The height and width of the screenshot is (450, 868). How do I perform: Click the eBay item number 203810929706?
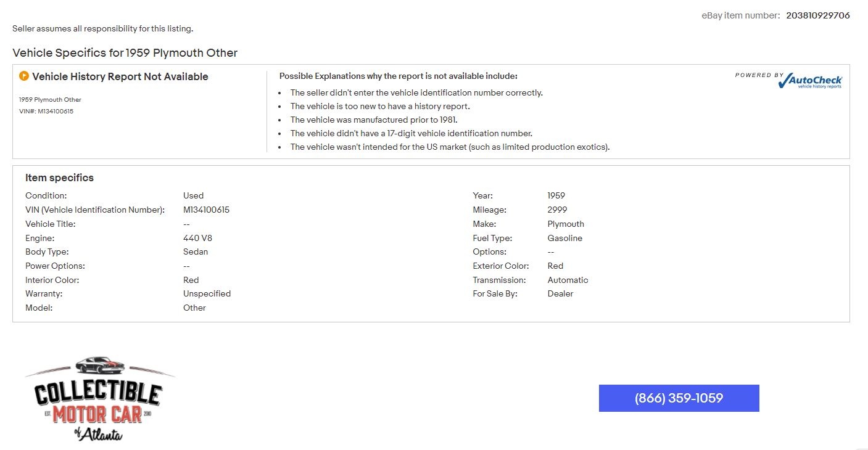coord(817,15)
